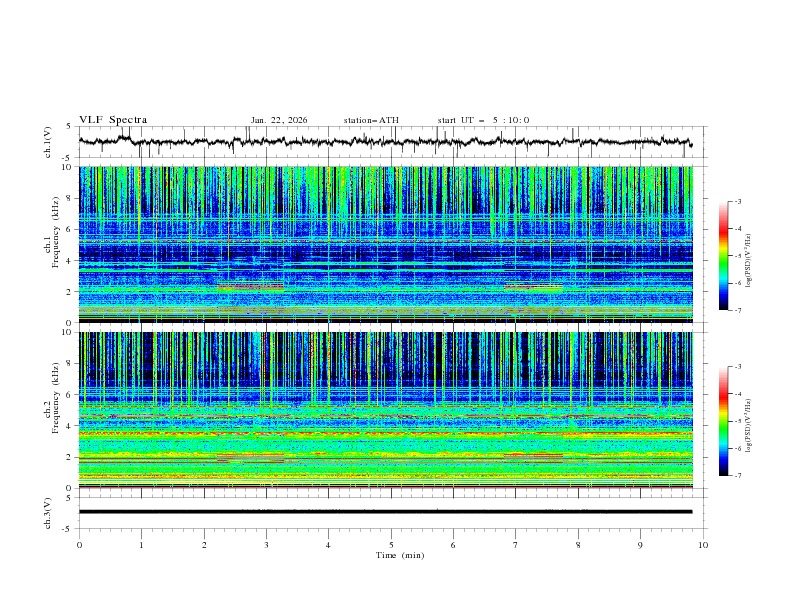Click the upper ch.1 colorbar scale
792x612 pixels.
tap(723, 255)
